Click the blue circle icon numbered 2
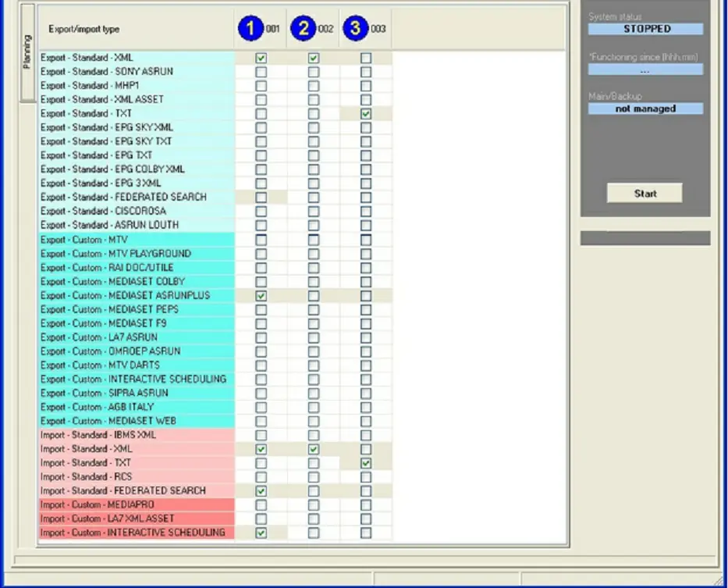 (x=303, y=29)
